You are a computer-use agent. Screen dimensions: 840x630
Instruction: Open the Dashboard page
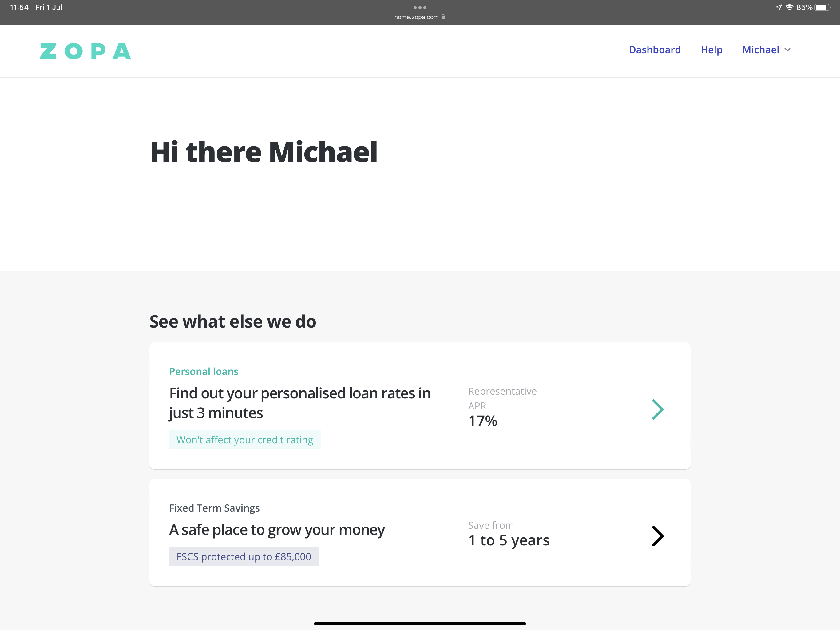point(654,50)
